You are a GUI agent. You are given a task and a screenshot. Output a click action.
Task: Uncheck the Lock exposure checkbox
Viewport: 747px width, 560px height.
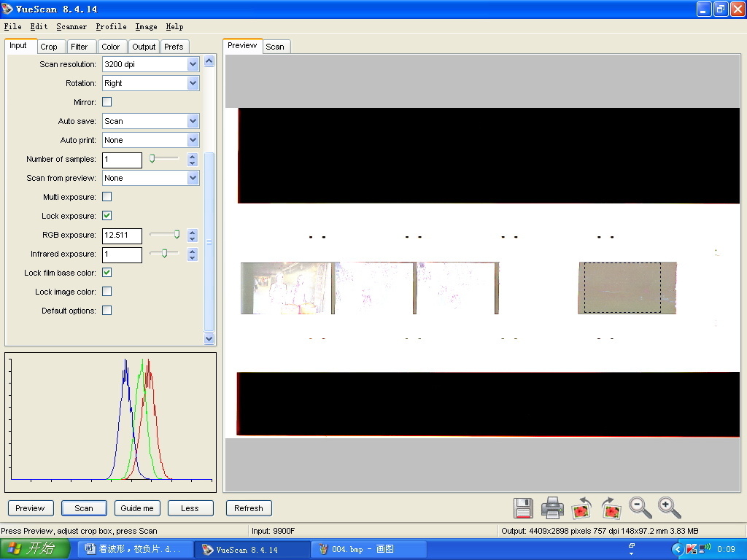click(107, 216)
